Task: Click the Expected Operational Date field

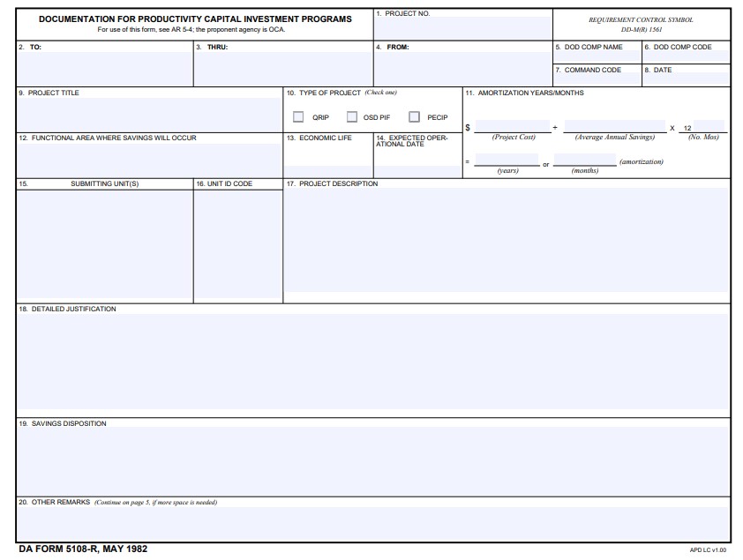Action: (417, 171)
